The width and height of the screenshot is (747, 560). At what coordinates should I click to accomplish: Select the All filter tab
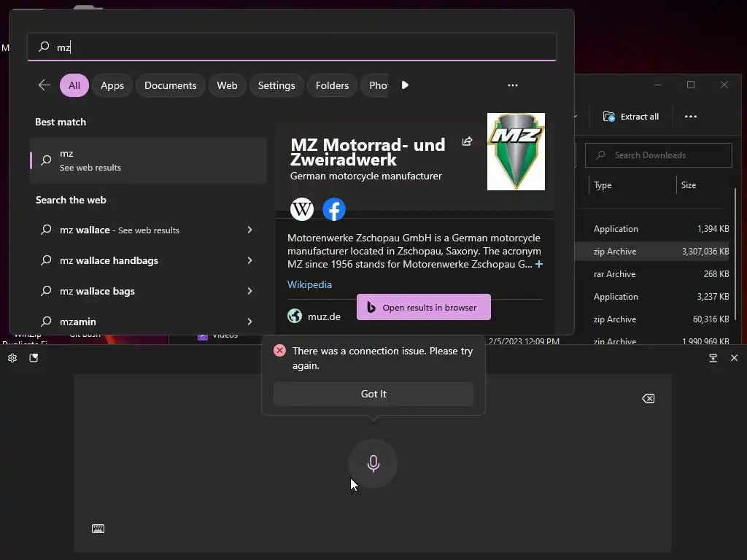[x=74, y=86]
